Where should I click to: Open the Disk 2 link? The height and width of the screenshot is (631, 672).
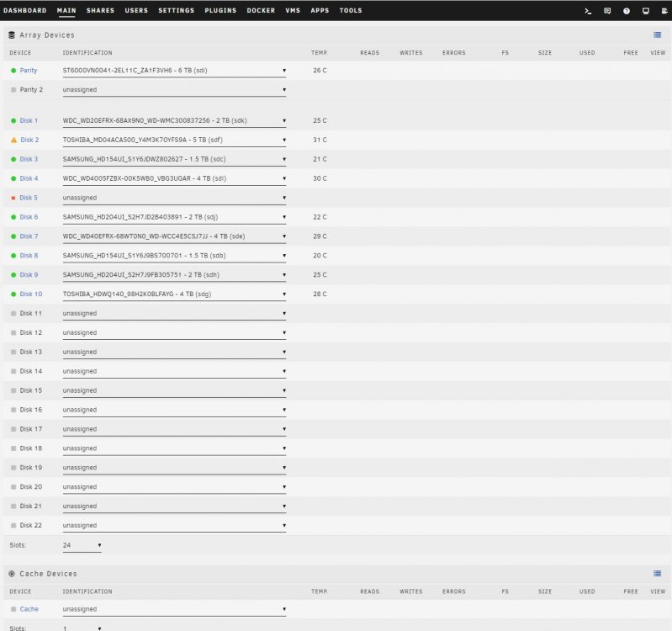tap(29, 140)
